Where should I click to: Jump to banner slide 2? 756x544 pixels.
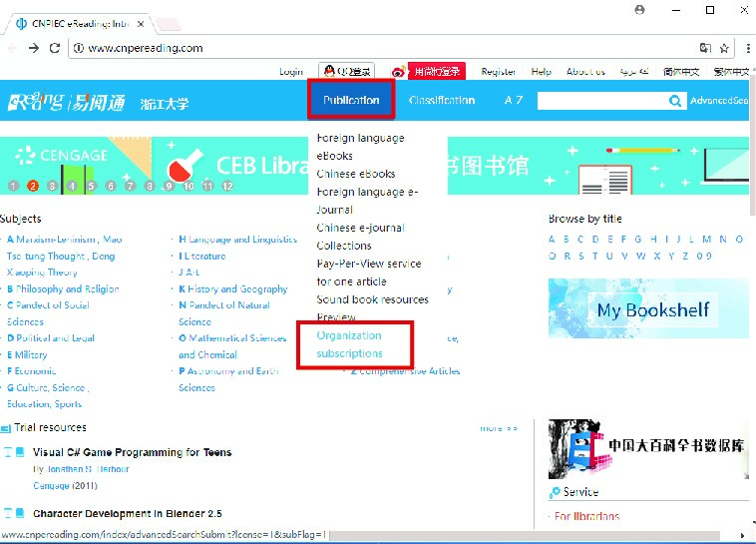[x=33, y=186]
